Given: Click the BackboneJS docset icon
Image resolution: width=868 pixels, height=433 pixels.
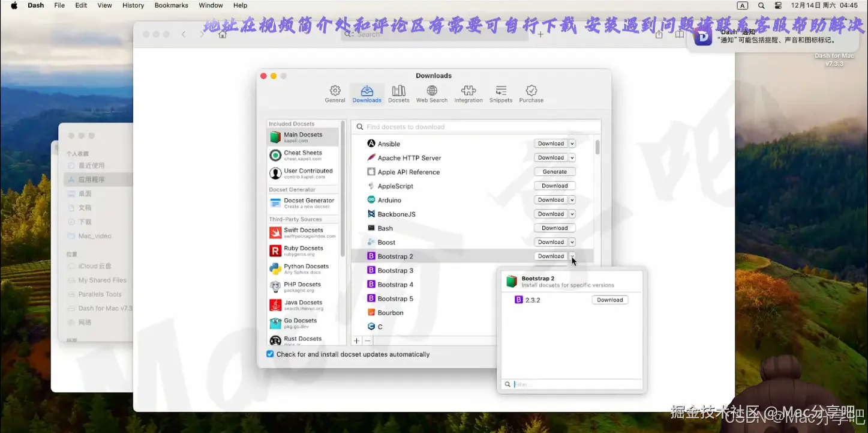Looking at the screenshot, I should (x=371, y=214).
